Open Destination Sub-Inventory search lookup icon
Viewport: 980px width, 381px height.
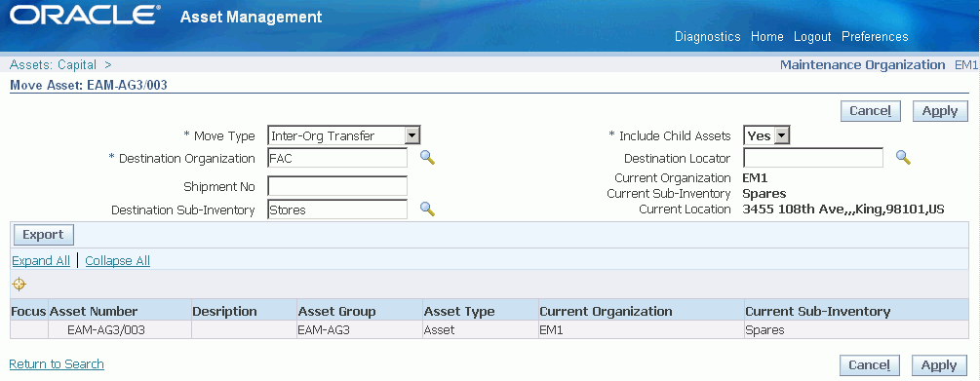(427, 210)
